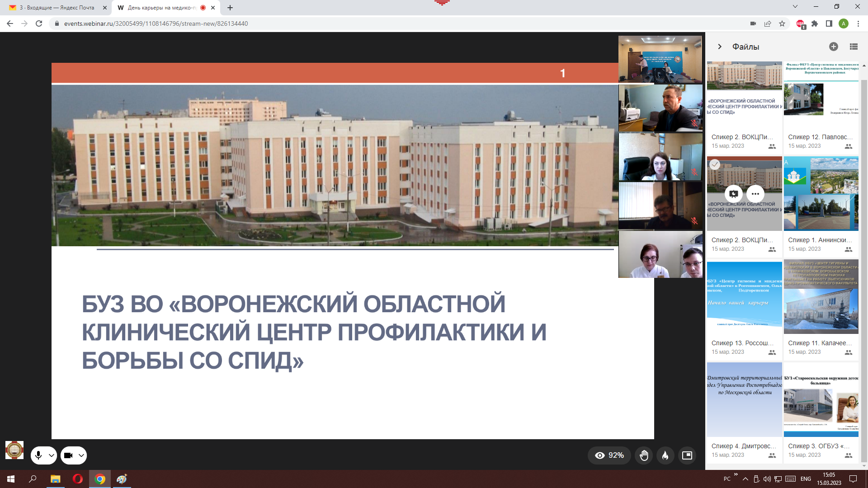Viewport: 868px width, 488px height.
Task: Open a new browser tab
Action: click(230, 8)
